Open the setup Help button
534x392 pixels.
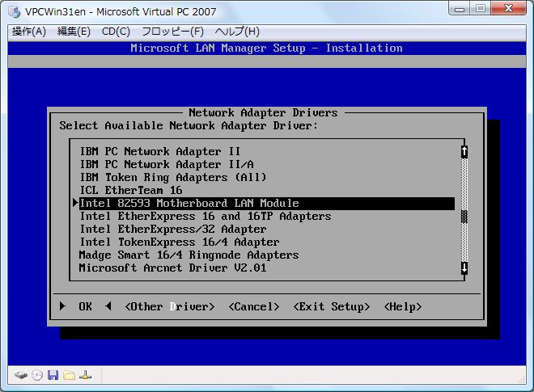pyautogui.click(x=403, y=306)
